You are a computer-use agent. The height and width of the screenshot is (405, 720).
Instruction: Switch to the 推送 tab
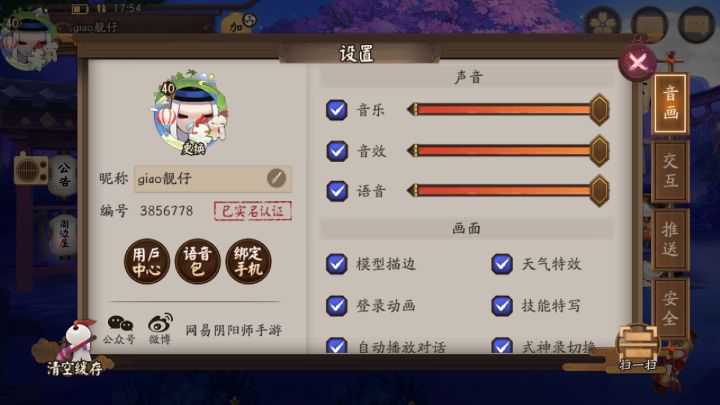(x=670, y=239)
